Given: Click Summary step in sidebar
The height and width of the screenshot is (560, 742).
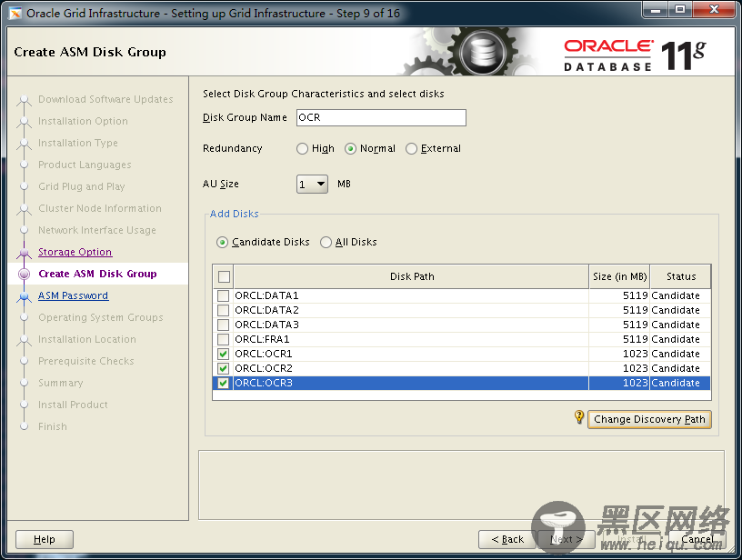Looking at the screenshot, I should [61, 383].
